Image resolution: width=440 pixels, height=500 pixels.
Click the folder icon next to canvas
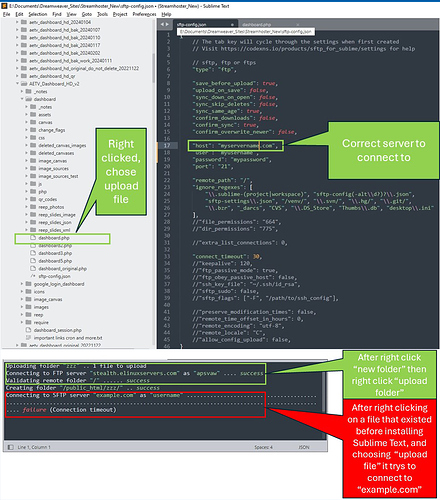click(x=33, y=122)
